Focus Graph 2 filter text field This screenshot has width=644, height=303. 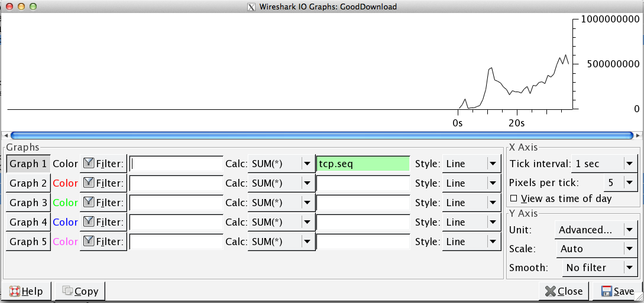click(x=176, y=183)
